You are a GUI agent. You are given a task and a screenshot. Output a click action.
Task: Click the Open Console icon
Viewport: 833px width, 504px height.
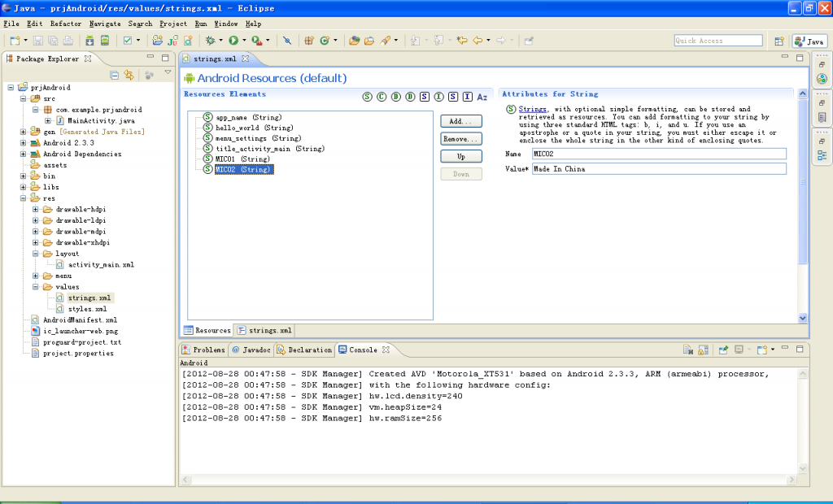[761, 350]
